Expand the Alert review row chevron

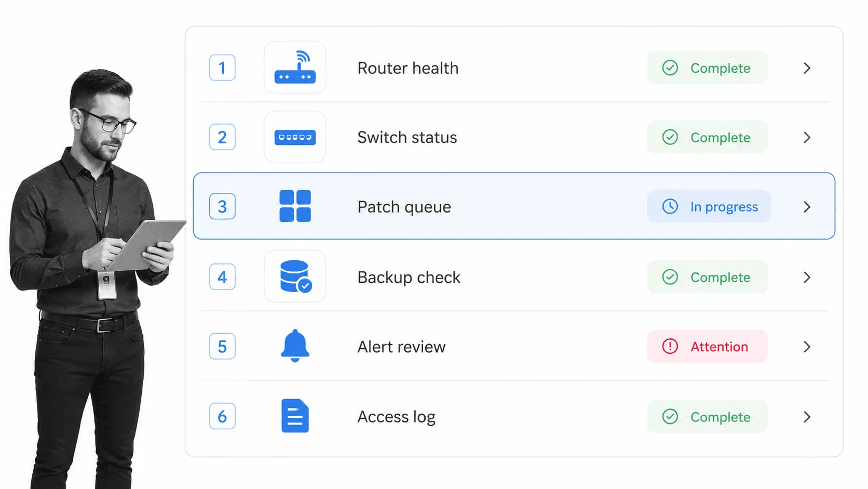pos(807,347)
